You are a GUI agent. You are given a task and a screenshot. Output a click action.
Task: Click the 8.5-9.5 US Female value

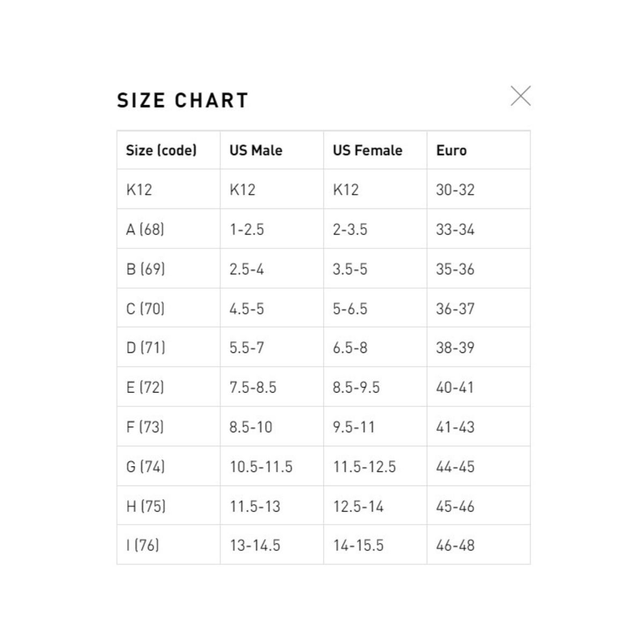point(356,387)
